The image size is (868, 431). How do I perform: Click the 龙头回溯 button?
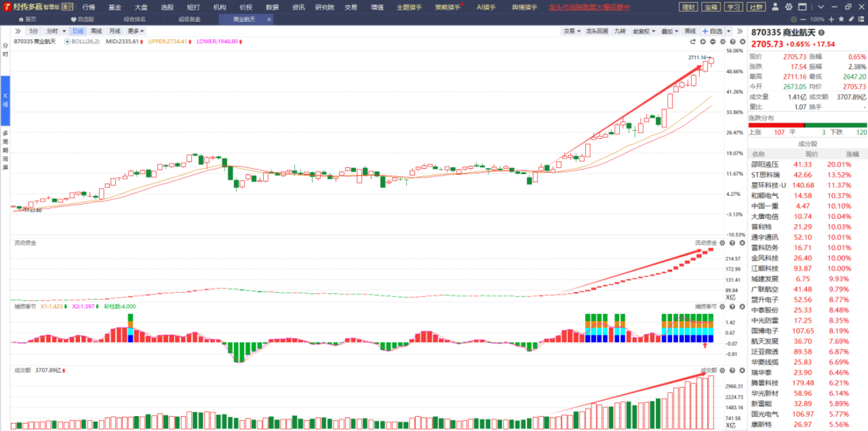pyautogui.click(x=597, y=31)
